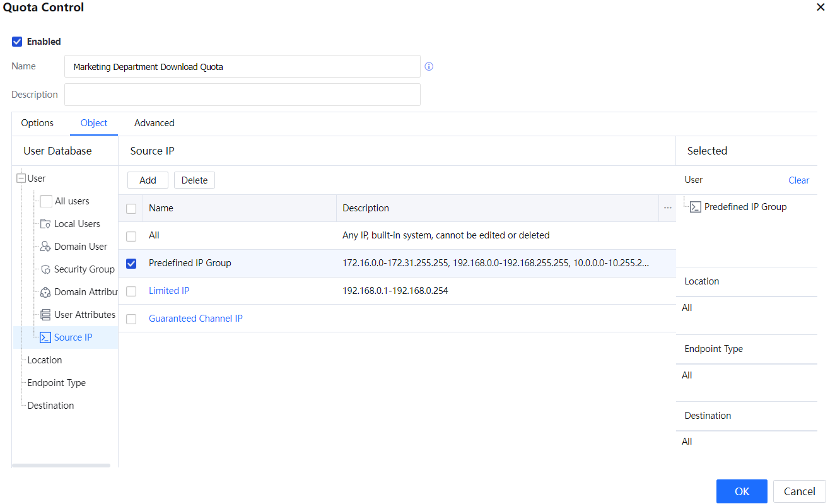Click Predefined IP Group icon in Selected panel

click(696, 207)
